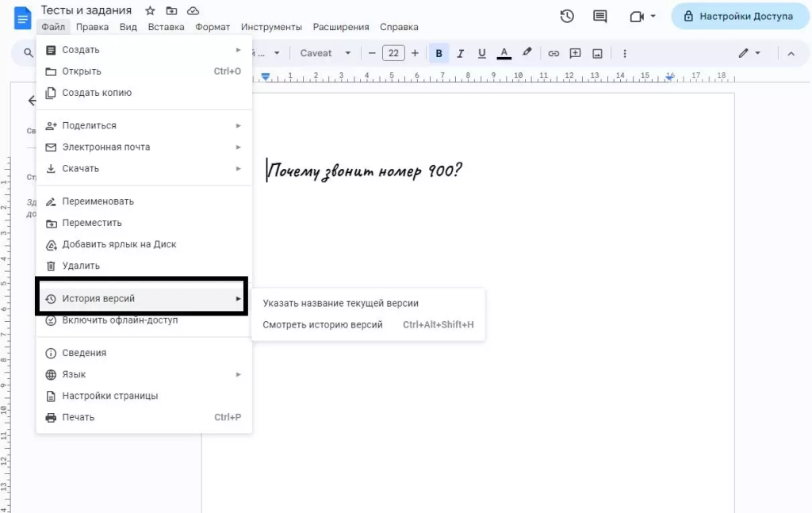The height and width of the screenshot is (513, 812).
Task: Toggle bold formatting in the toolbar
Action: coord(439,52)
